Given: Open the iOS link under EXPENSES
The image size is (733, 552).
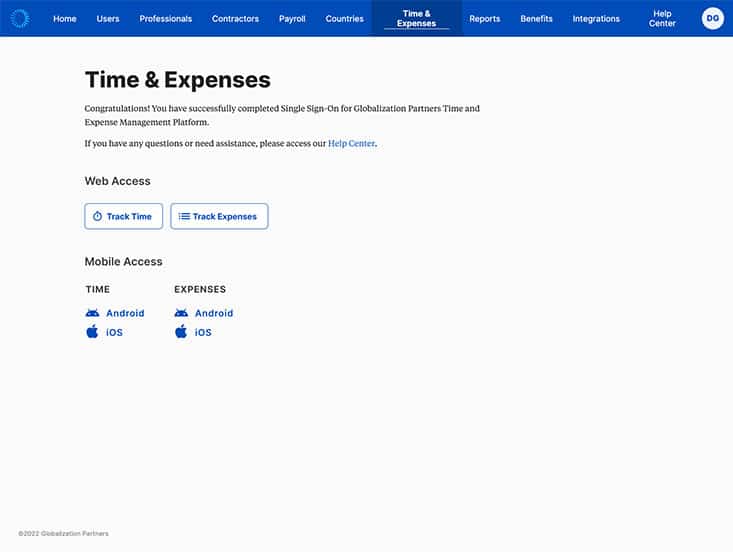Looking at the screenshot, I should tap(203, 332).
